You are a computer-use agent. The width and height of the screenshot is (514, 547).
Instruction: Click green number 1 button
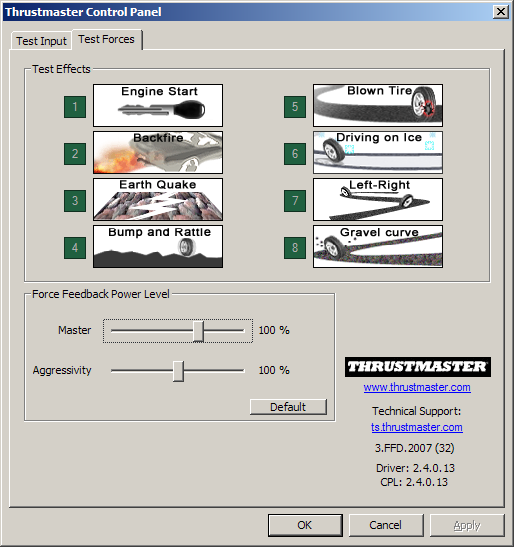pyautogui.click(x=75, y=107)
